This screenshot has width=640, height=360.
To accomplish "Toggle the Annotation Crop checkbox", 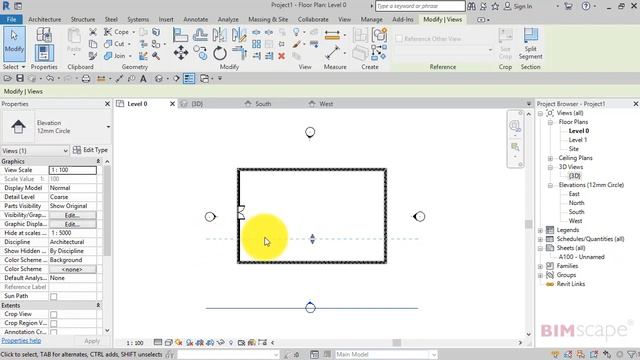I will pyautogui.click(x=53, y=332).
